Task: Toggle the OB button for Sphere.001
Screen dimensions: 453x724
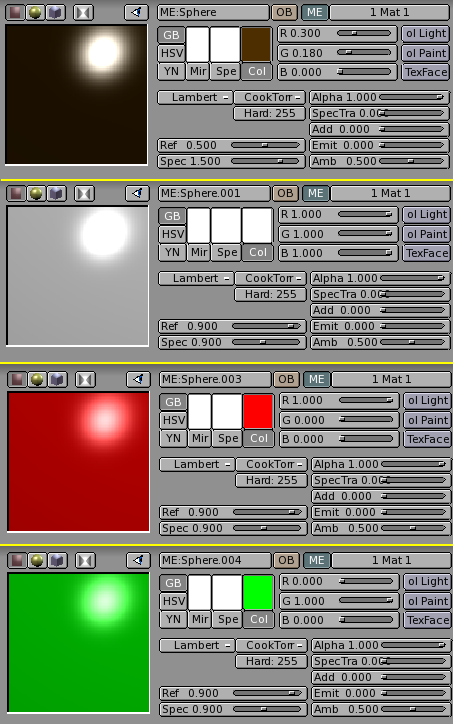Action: [x=285, y=193]
